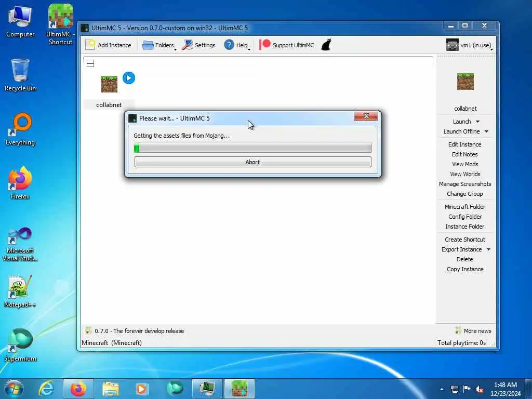Screen dimensions: 532x399
Task: Switch to the monitor app in taskbar
Action: click(x=207, y=389)
